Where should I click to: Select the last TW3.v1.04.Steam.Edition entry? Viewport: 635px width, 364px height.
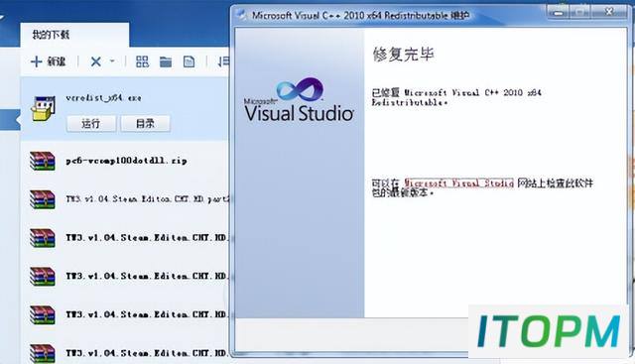point(148,353)
